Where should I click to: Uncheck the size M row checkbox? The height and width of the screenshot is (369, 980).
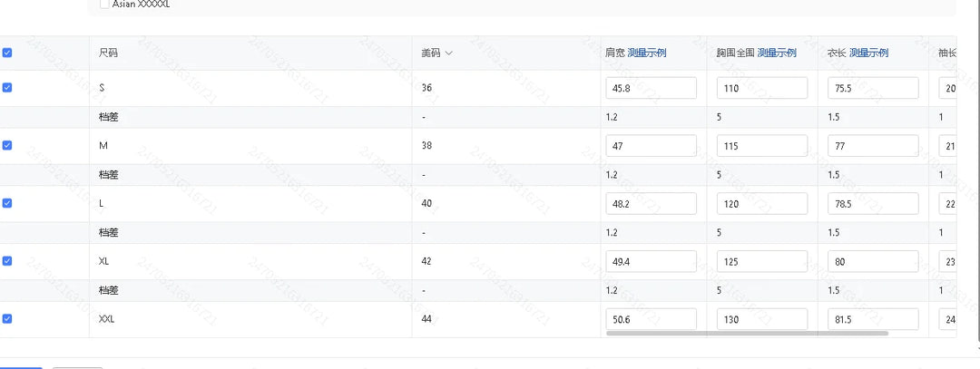pos(7,145)
